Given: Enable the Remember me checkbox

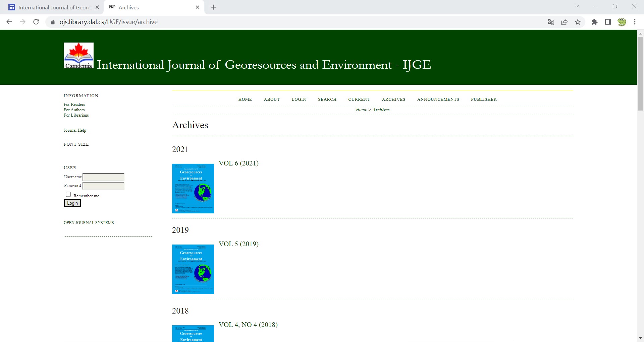Looking at the screenshot, I should pos(68,194).
